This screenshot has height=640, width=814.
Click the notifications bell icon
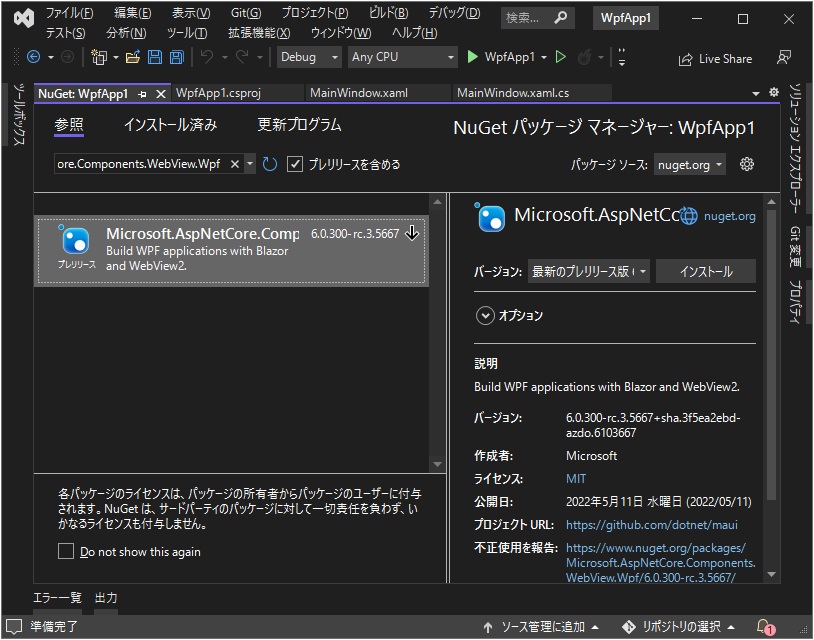pos(765,627)
